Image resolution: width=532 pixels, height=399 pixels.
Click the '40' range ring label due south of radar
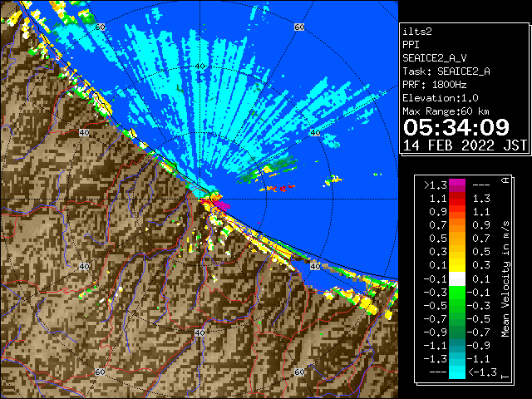tap(199, 332)
